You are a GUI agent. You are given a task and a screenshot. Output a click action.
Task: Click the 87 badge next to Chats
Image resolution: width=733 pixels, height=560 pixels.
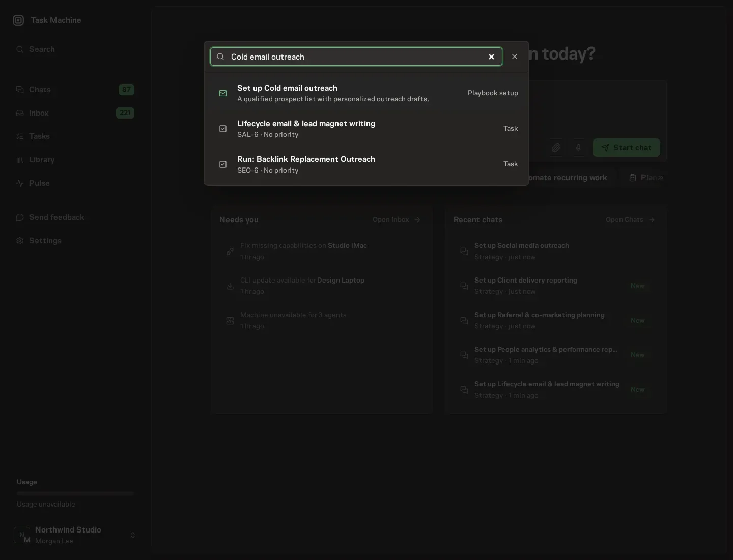pos(126,90)
